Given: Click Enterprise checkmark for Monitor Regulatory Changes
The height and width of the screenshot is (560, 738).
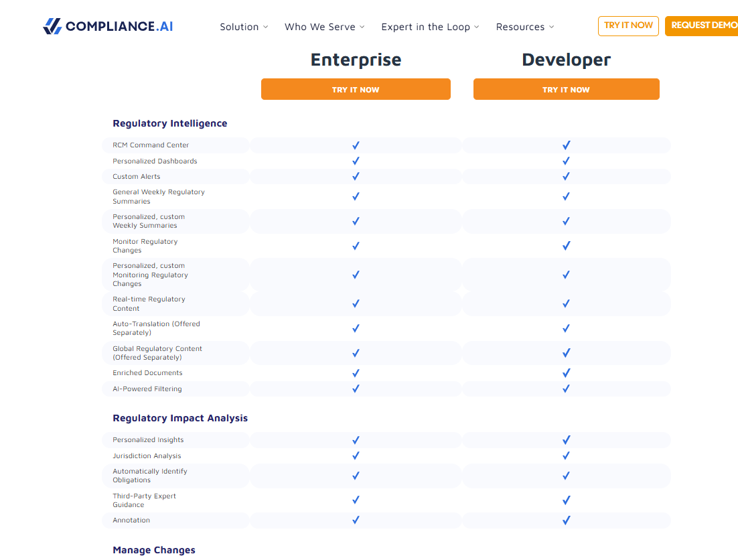Looking at the screenshot, I should pos(356,246).
